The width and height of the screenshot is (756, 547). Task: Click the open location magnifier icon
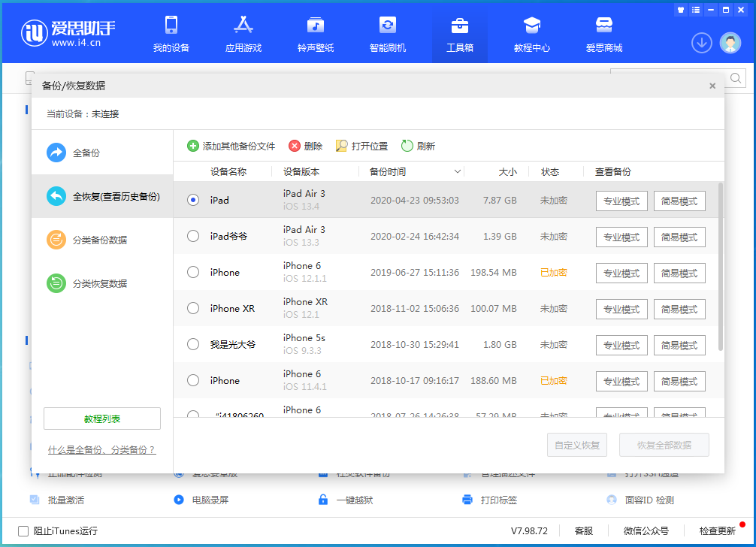pyautogui.click(x=342, y=146)
